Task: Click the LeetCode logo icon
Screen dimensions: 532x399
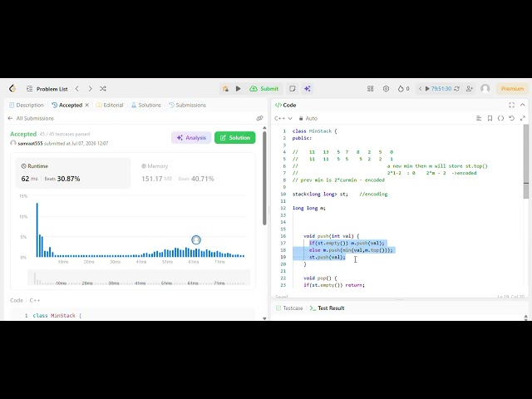Action: click(x=12, y=89)
